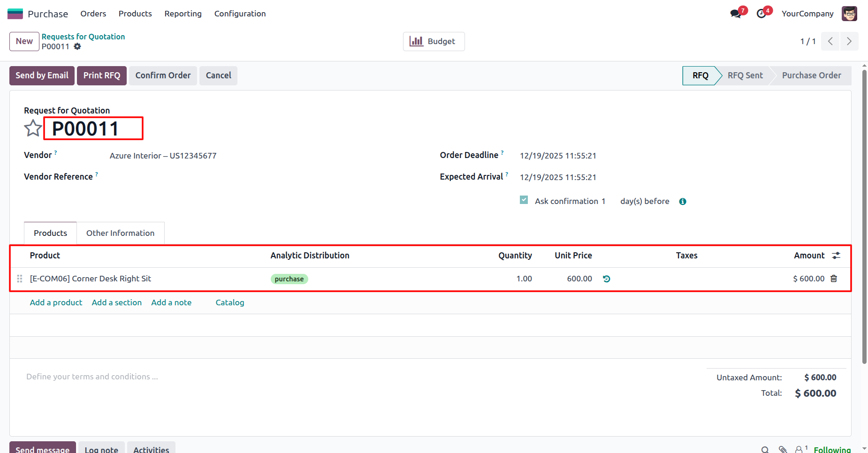Uncheck the Ask confirmation checkbox
The image size is (868, 453).
click(x=524, y=200)
